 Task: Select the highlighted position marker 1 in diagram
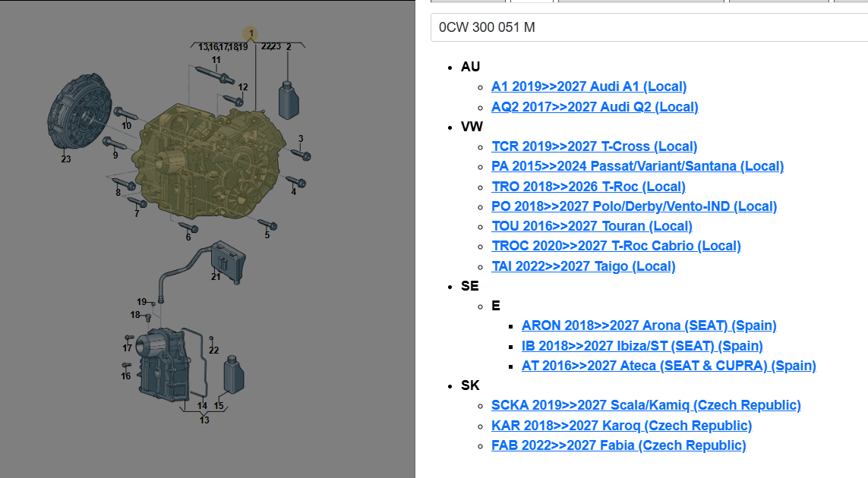click(x=251, y=33)
